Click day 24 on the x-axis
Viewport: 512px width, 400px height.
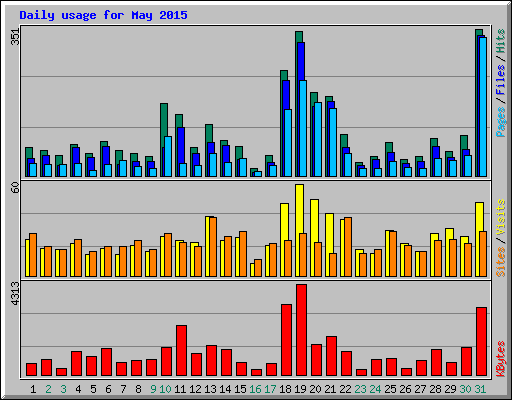(375, 389)
